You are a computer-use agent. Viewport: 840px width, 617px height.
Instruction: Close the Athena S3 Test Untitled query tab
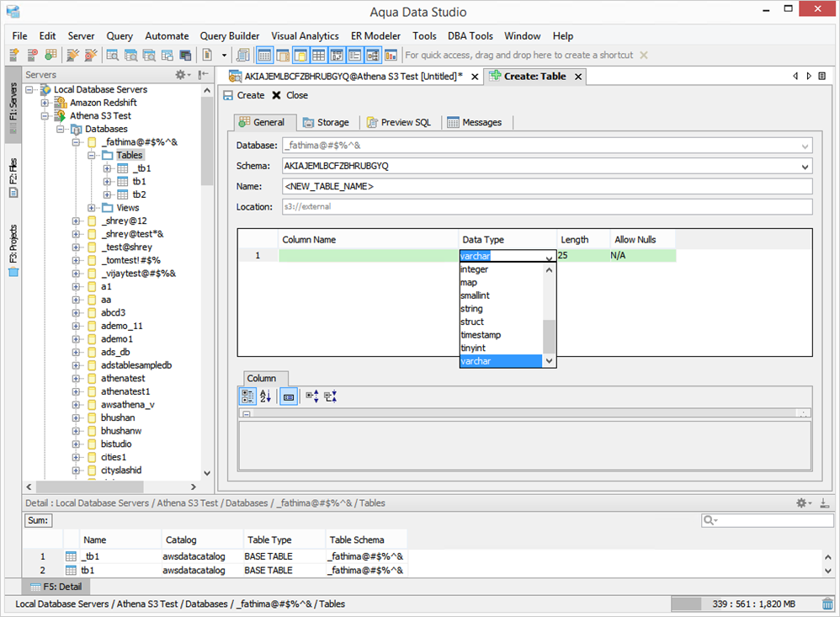tap(475, 77)
